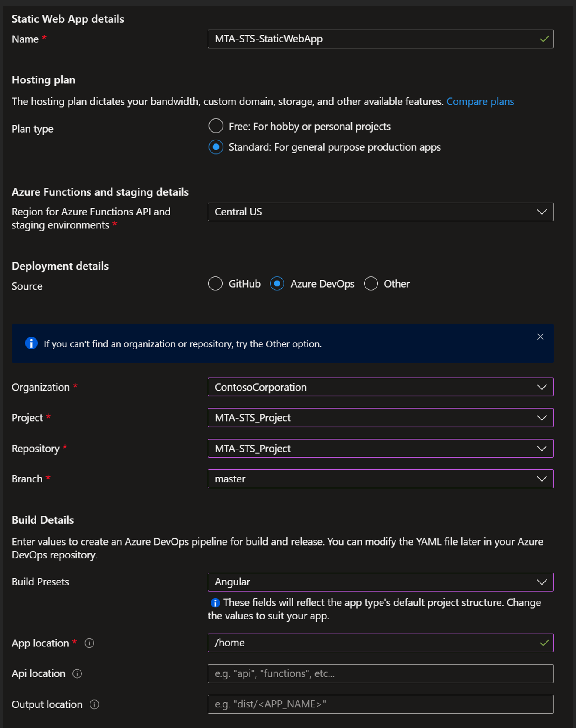Choose Azure DevOps as deployment source

277,284
